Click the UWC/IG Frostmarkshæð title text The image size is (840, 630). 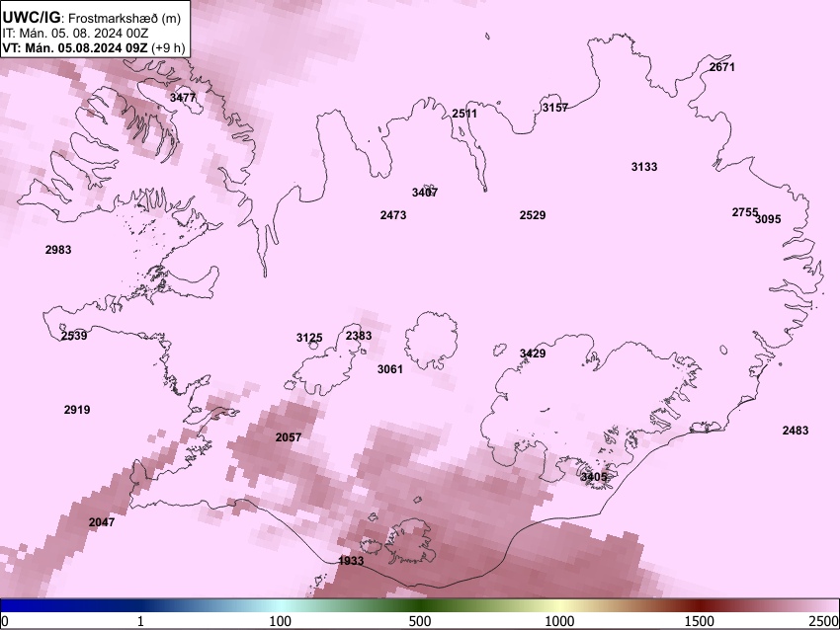click(92, 18)
